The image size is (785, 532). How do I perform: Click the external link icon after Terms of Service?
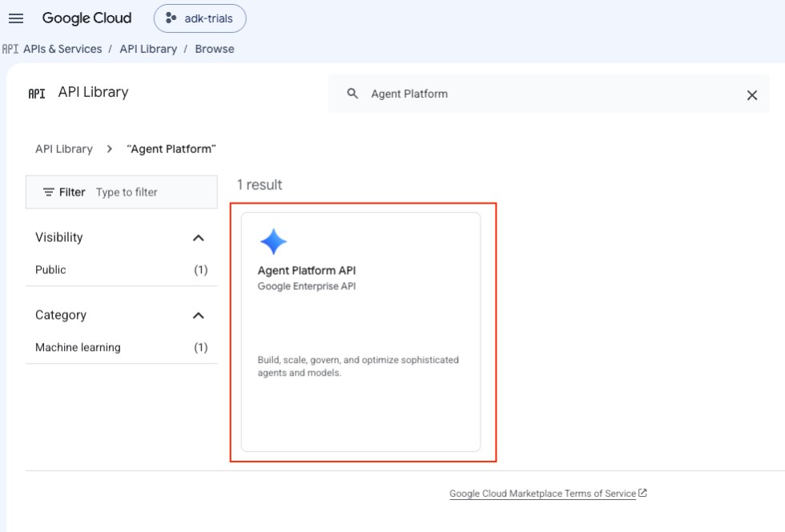[642, 493]
